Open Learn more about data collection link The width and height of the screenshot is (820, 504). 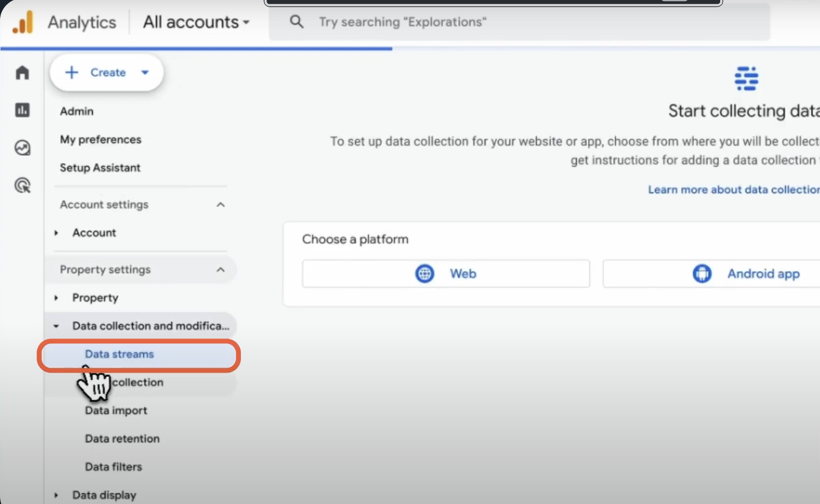(734, 189)
